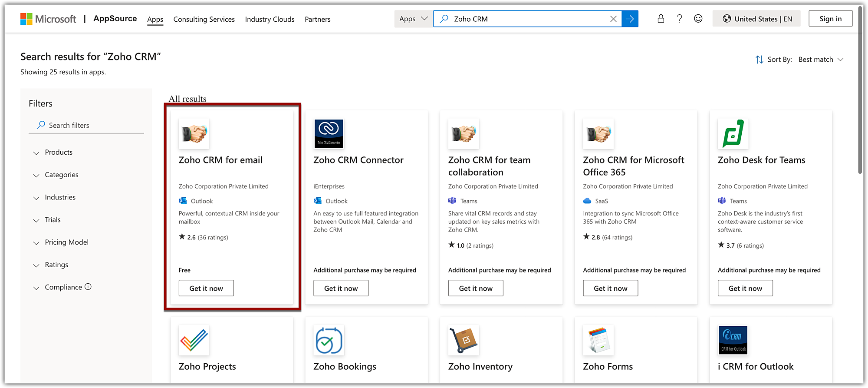This screenshot has width=868, height=388.
Task: Click the Zoho Desk for Teams logo
Action: point(733,133)
